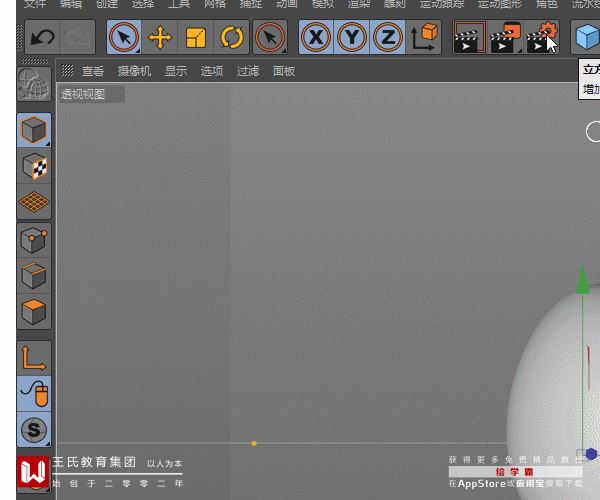This screenshot has height=500, width=600.
Task: Open Render Settings gear clapboard
Action: point(541,37)
